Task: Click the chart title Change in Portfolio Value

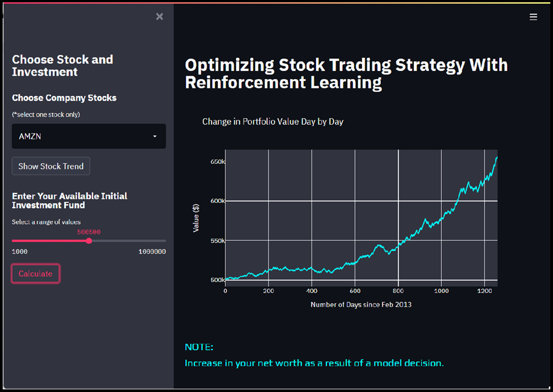Action: [x=272, y=122]
